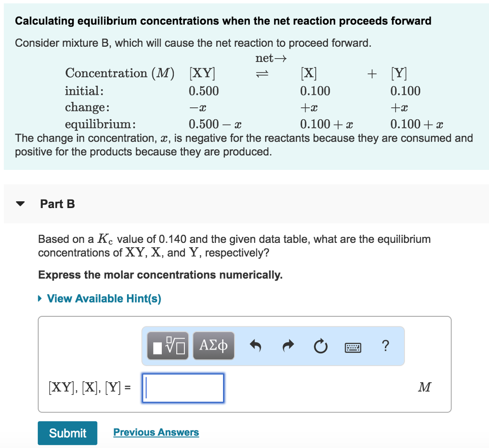Click the arrow beside View Available Hint(s)
The image size is (489, 448).
click(x=39, y=298)
